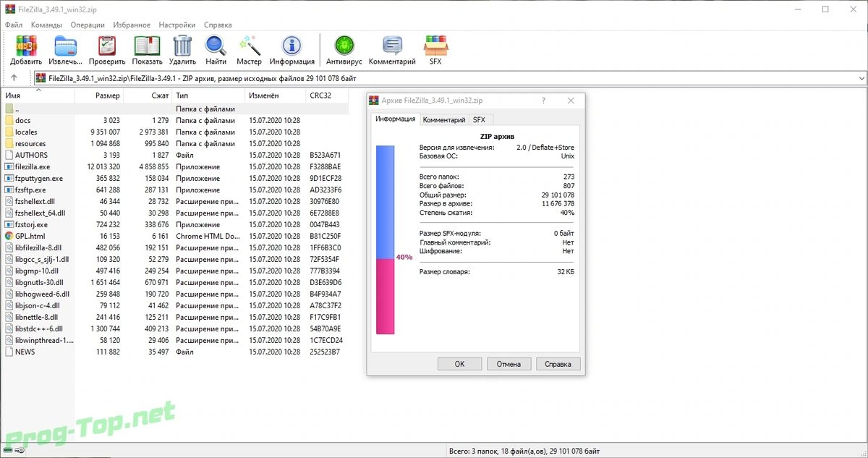Select the libjson-c-4.dll file name
Screen dimensions: 868x458
pos(38,305)
